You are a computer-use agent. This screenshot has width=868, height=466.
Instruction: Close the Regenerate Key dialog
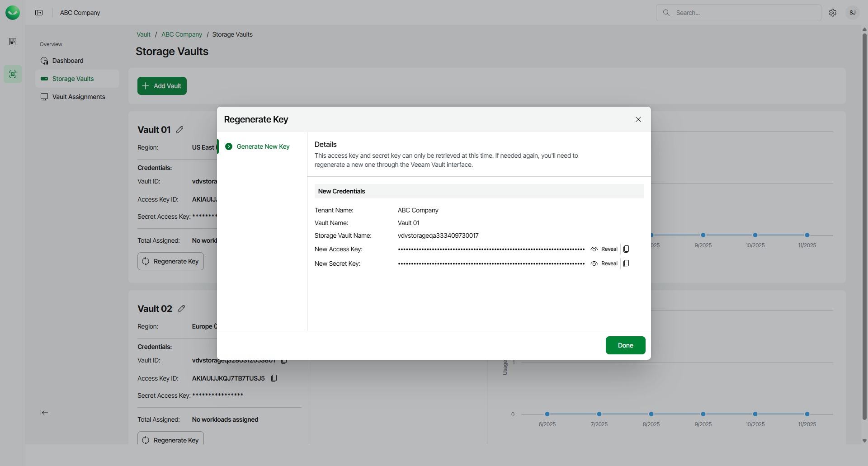[638, 119]
